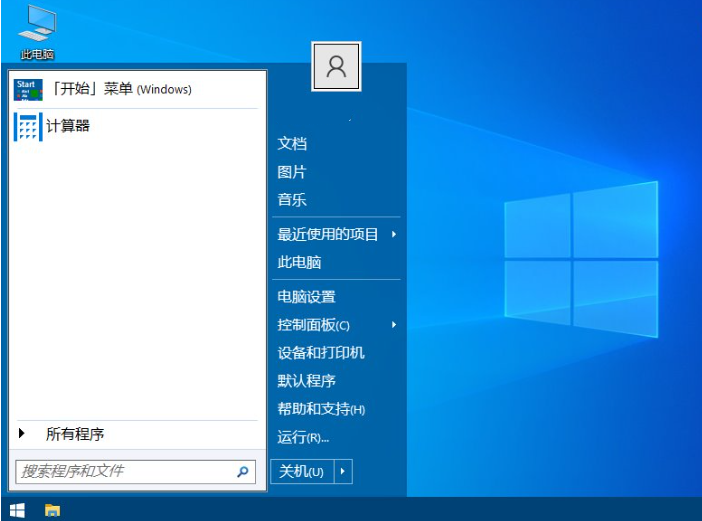
Task: Open 音乐 folder
Action: point(292,200)
